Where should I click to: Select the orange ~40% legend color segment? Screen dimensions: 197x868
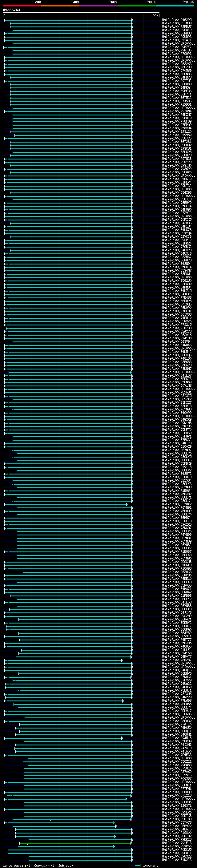[61, 6]
